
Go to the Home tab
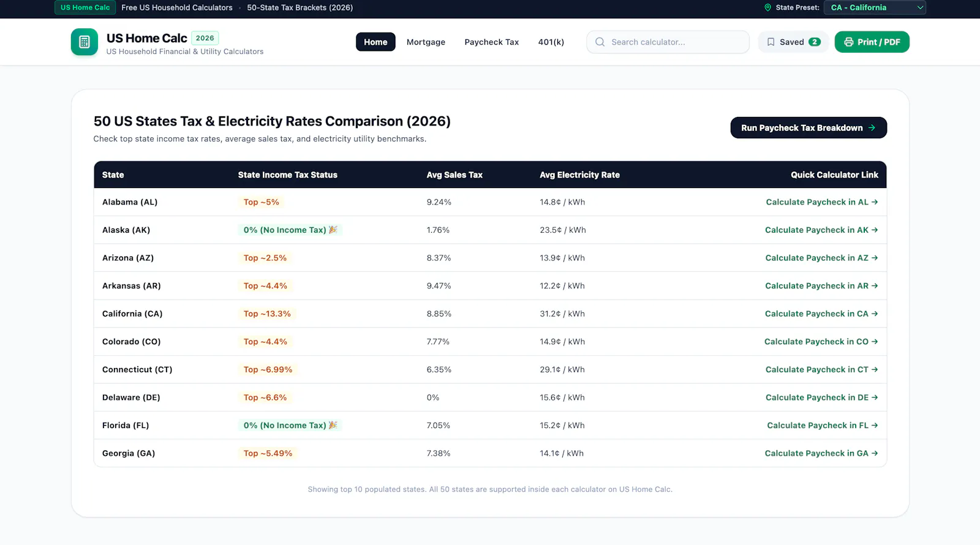375,42
